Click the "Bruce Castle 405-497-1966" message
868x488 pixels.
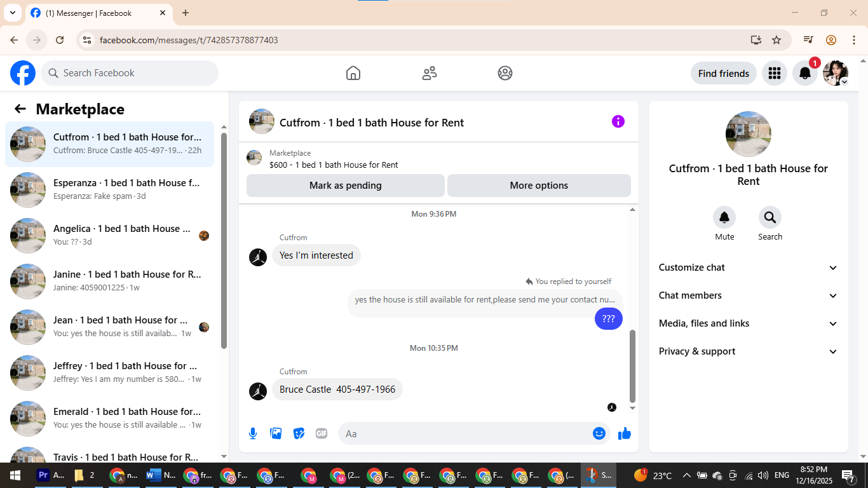pos(337,390)
